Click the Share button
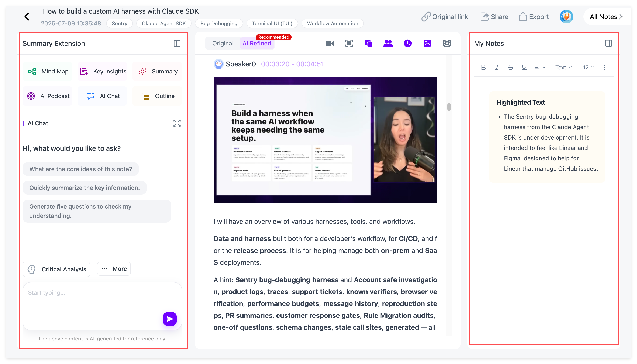The width and height of the screenshot is (637, 364). [x=494, y=17]
